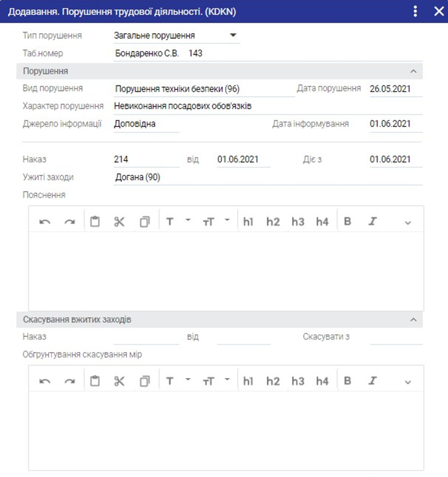Image resolution: width=448 pixels, height=477 pixels.
Task: Click the paste clipboard icon in Пояснення editor
Action: (x=95, y=222)
